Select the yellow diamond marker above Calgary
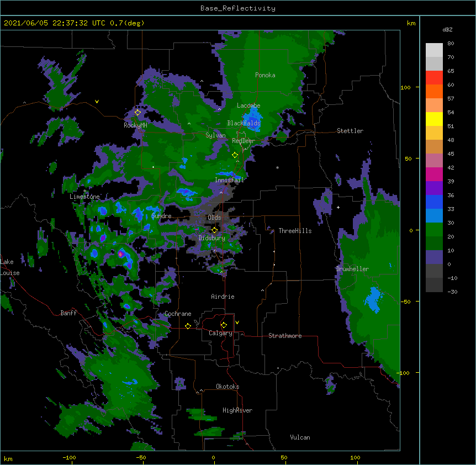 point(224,325)
